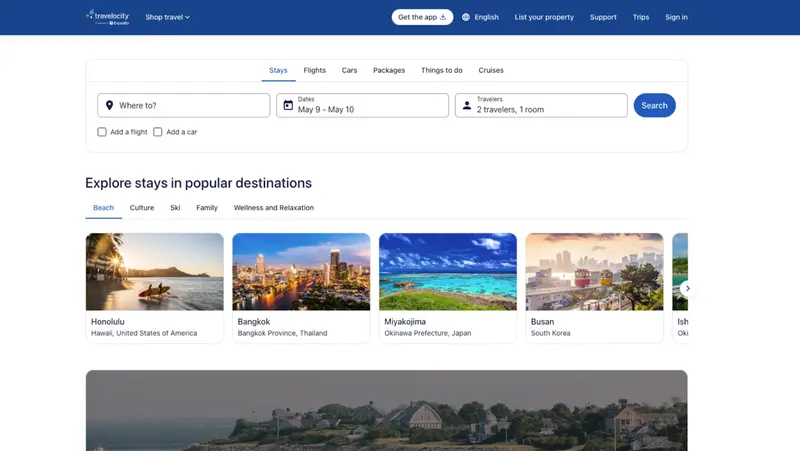
Task: Open the Busan city photo
Action: (x=594, y=271)
